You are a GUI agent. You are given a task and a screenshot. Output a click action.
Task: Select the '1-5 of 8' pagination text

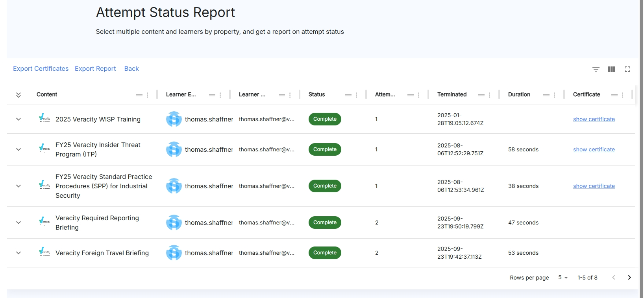click(587, 278)
